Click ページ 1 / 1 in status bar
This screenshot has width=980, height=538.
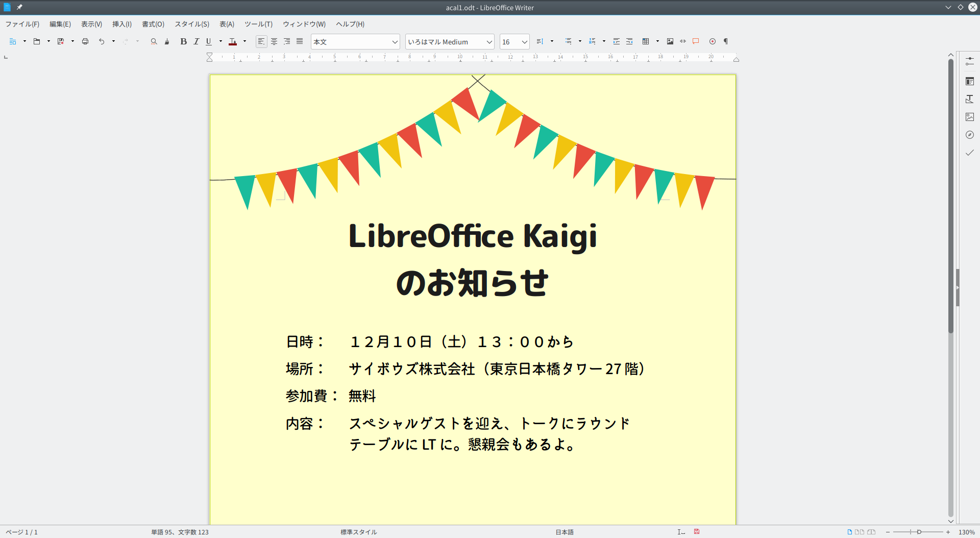coord(21,532)
